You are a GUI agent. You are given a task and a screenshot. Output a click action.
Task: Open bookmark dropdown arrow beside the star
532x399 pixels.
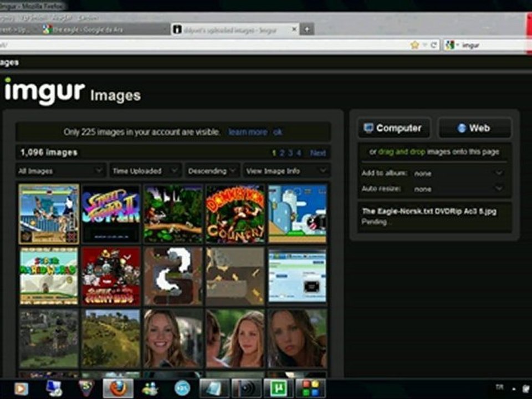click(x=424, y=45)
